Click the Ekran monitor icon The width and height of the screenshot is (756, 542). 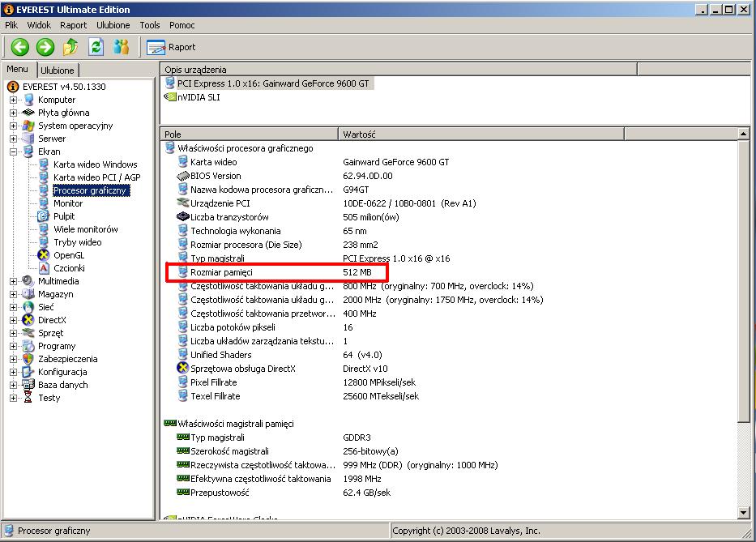click(28, 152)
